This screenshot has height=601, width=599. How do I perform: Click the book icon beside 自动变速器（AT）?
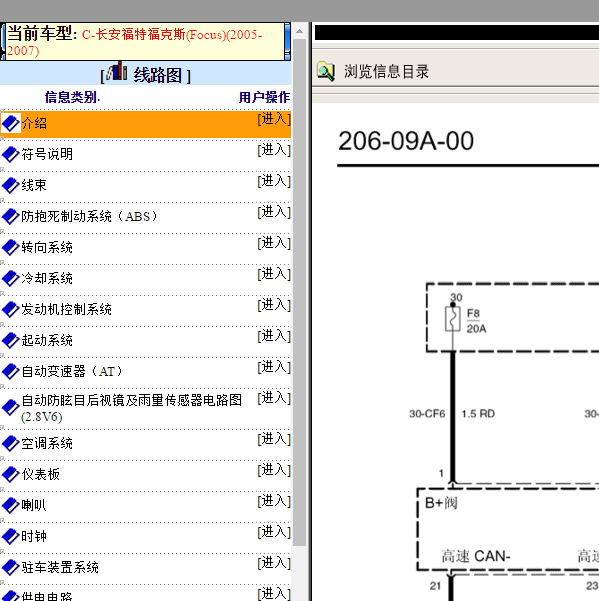(x=11, y=371)
